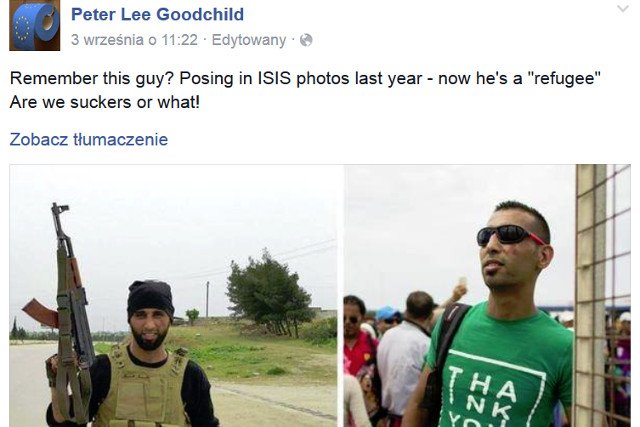Click the black beanie of the bearded man

pyautogui.click(x=150, y=297)
